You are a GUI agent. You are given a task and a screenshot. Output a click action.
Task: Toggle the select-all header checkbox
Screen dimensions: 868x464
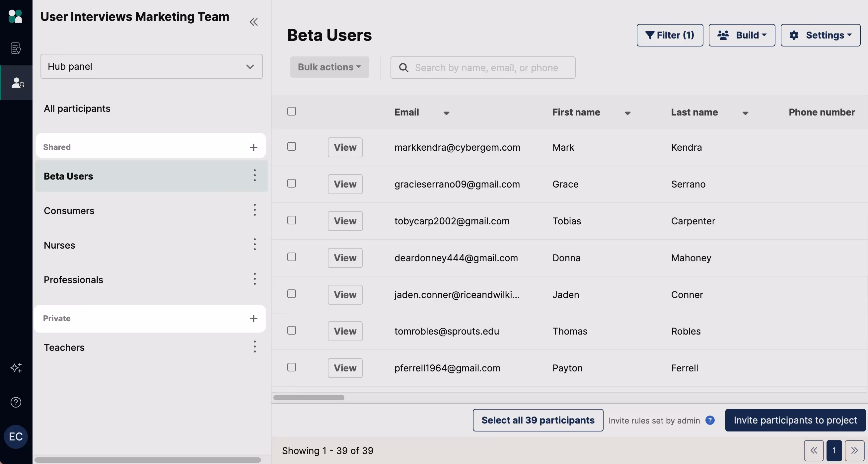(x=291, y=111)
